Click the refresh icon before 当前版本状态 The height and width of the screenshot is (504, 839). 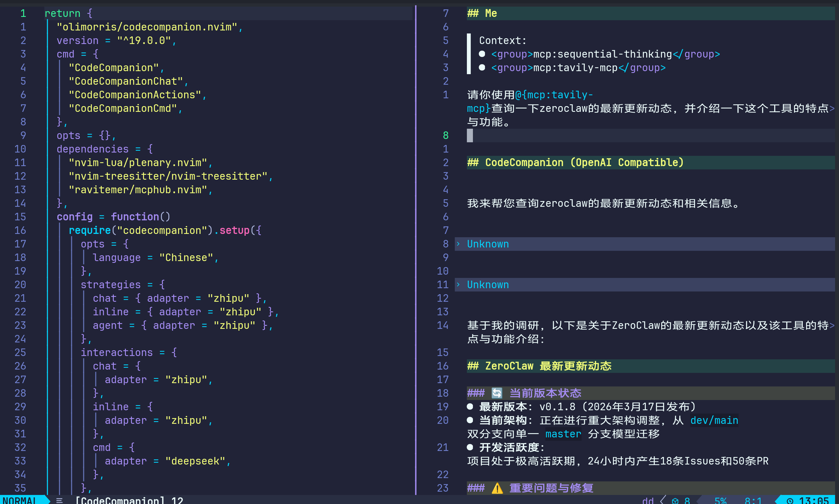coord(497,393)
